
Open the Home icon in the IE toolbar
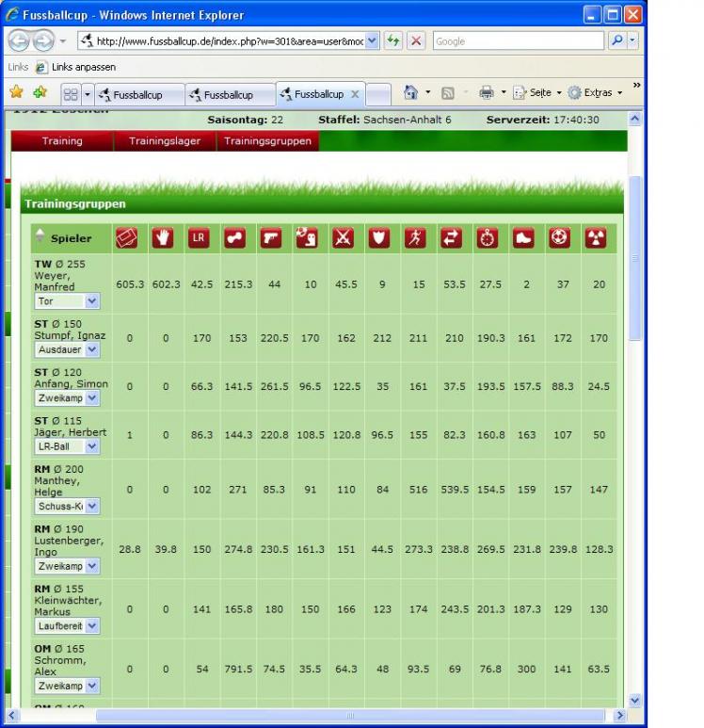[x=410, y=93]
